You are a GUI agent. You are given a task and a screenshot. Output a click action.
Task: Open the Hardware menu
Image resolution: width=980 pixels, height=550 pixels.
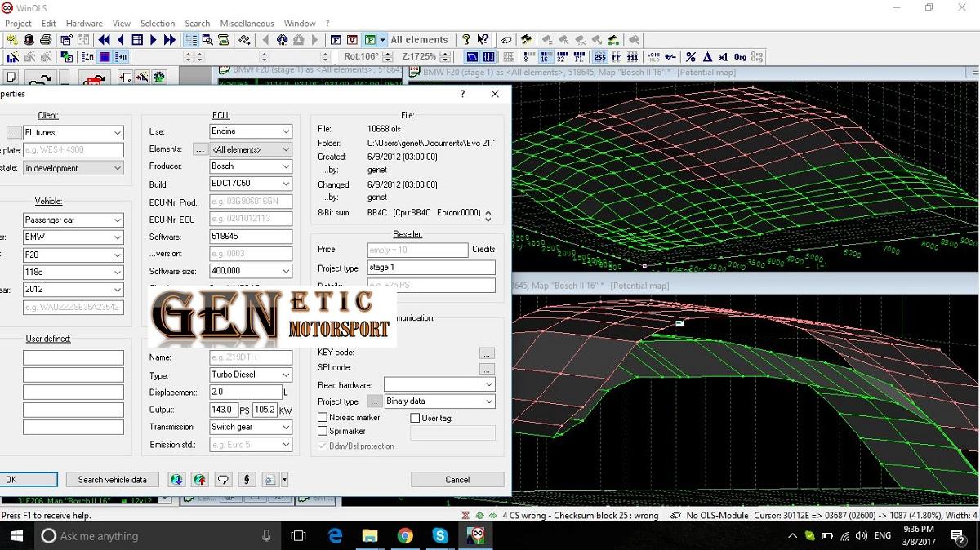pos(84,24)
